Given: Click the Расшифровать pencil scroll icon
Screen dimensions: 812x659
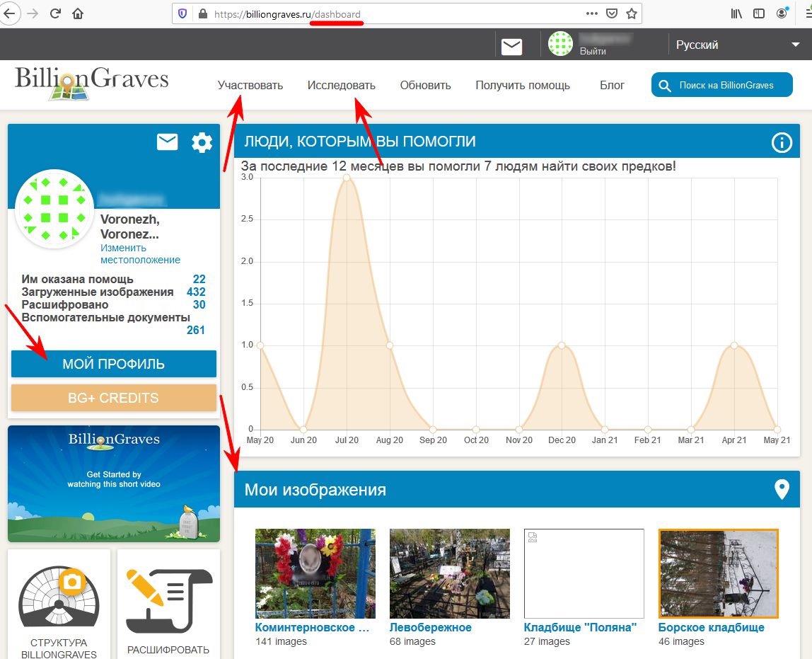Looking at the screenshot, I should coord(169,602).
